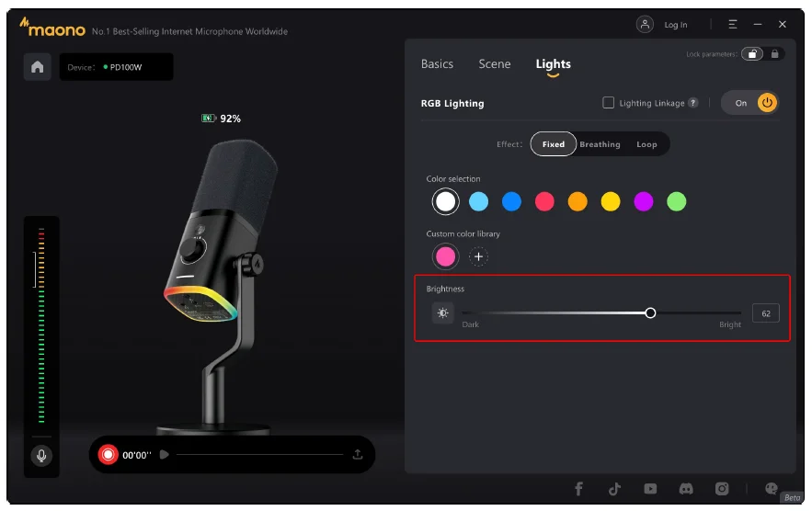Click the Log In link
Image resolution: width=812 pixels, height=511 pixels.
coord(675,24)
